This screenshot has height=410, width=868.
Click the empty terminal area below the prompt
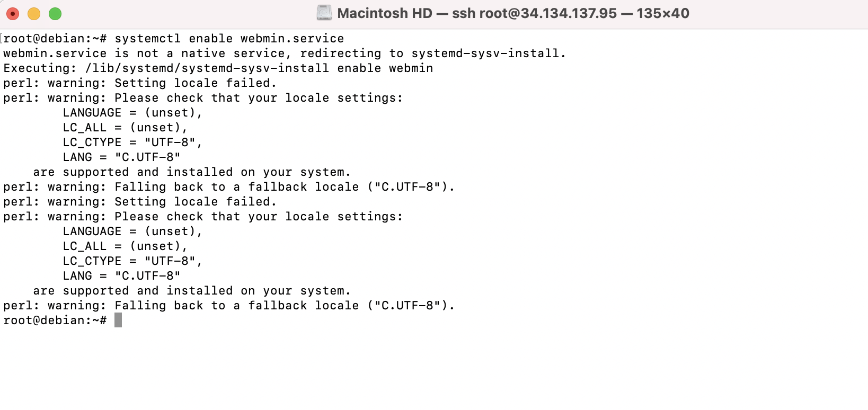click(x=434, y=369)
